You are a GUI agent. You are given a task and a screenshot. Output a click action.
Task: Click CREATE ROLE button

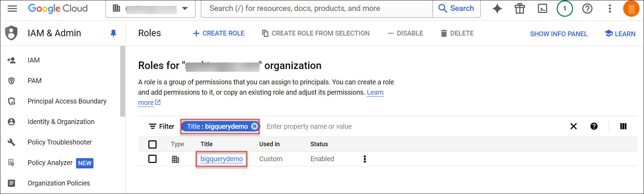coord(219,33)
